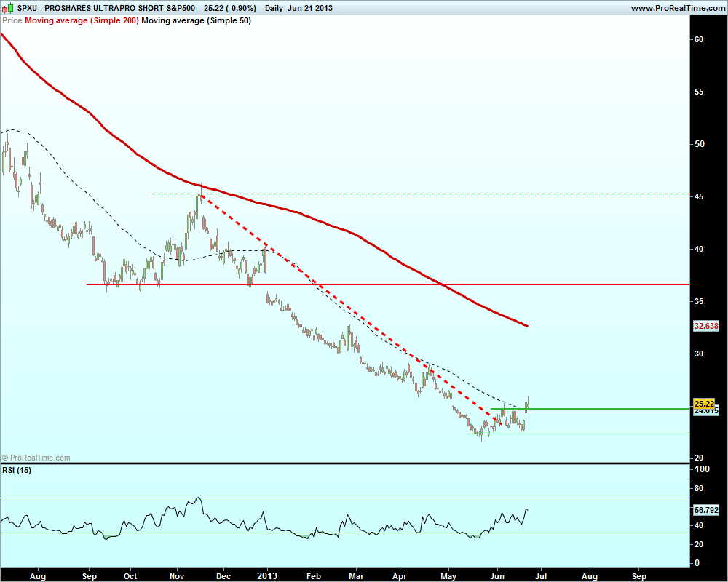Click the 'Jul' label on time axis
Screen dimensions: 728x582
[541, 576]
